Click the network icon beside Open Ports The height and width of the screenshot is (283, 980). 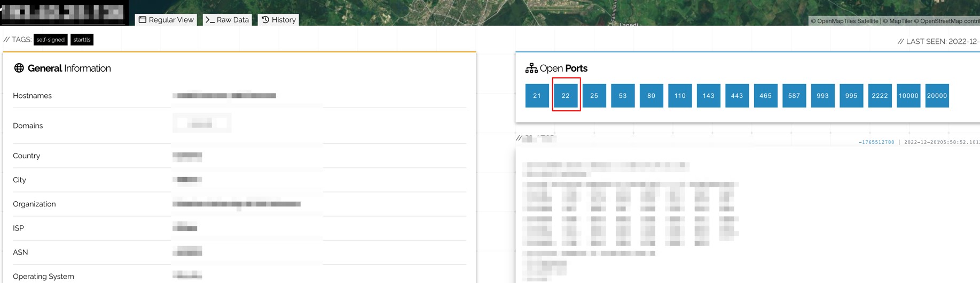[x=531, y=68]
